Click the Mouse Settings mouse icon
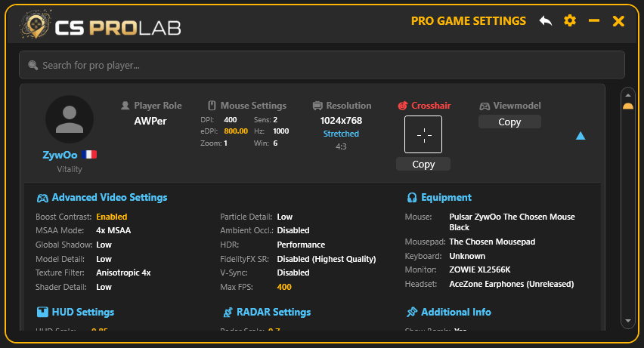Screen dimensions: 644x348 click(212, 106)
